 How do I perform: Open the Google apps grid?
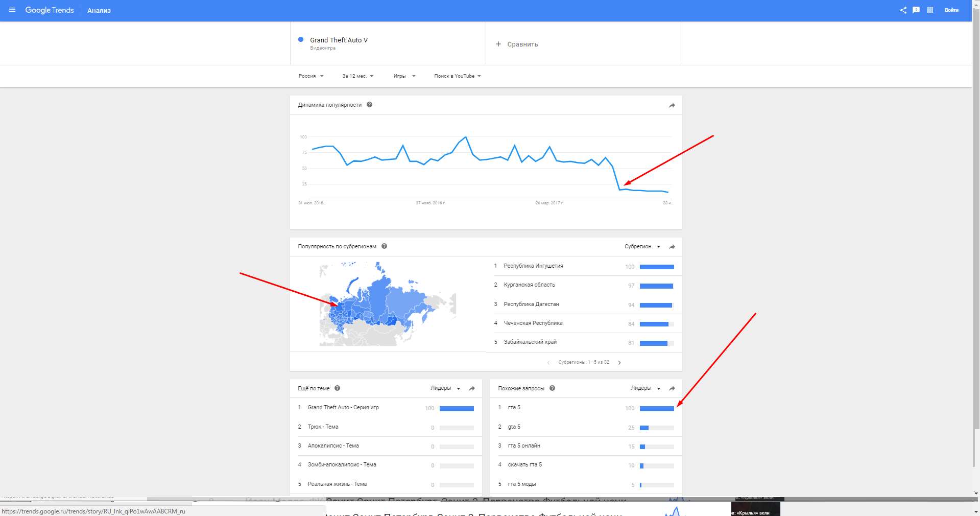click(930, 10)
